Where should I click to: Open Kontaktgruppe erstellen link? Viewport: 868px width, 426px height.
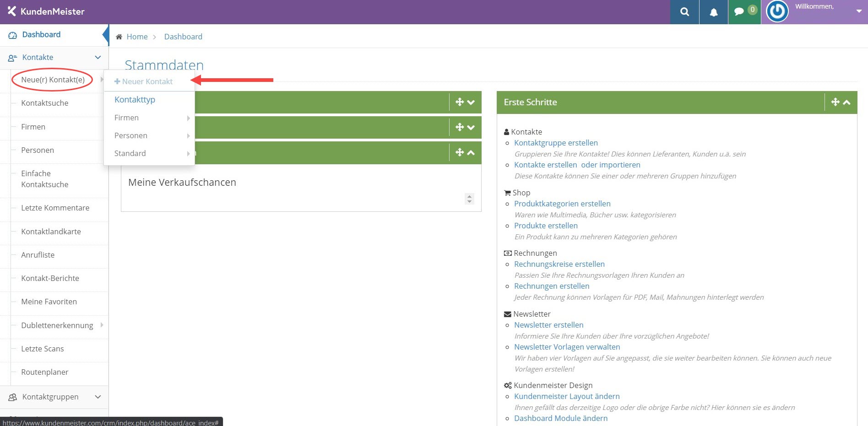click(x=556, y=143)
